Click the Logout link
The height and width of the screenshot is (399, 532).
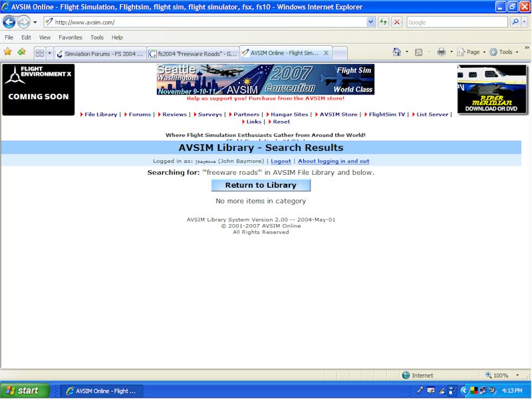pyautogui.click(x=281, y=161)
